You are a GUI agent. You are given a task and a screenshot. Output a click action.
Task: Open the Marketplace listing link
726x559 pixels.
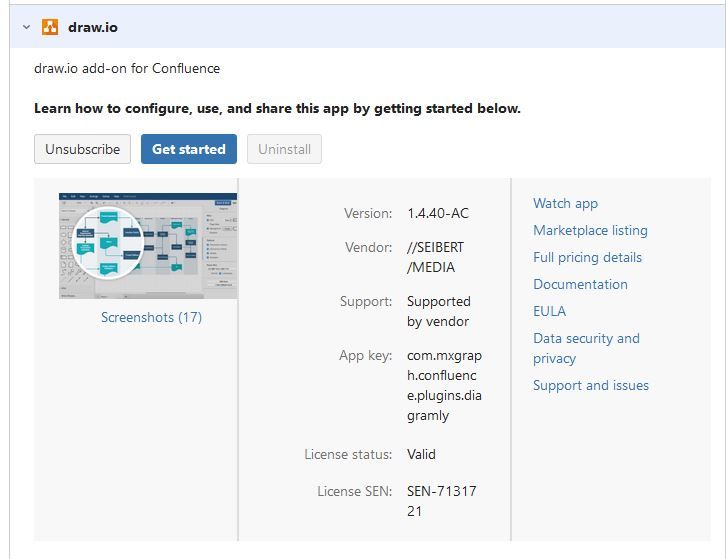tap(590, 230)
